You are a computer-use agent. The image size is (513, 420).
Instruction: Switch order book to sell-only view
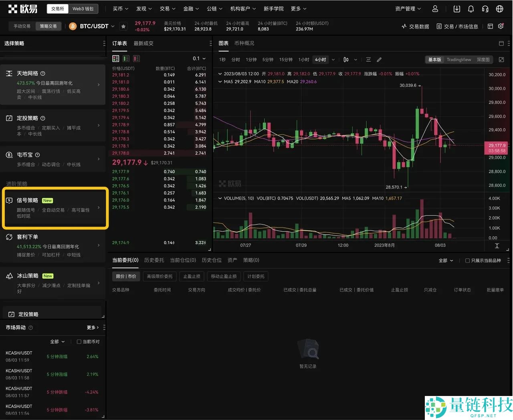[136, 58]
